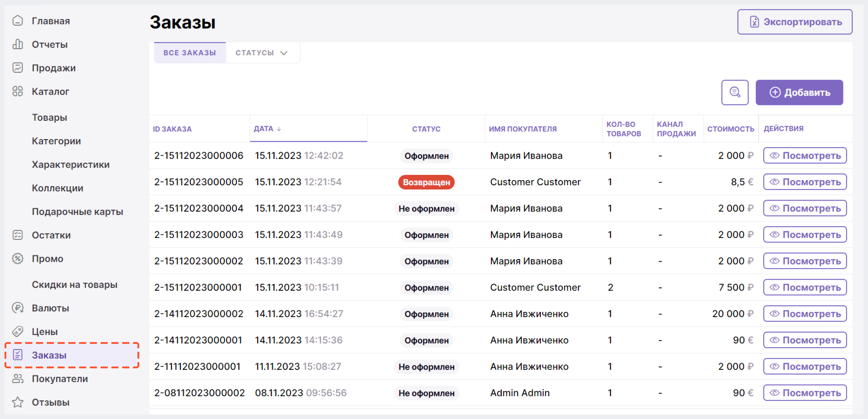This screenshot has height=419, width=868.
Task: Click Посмотреть for order 2-11112023000001
Action: click(805, 367)
